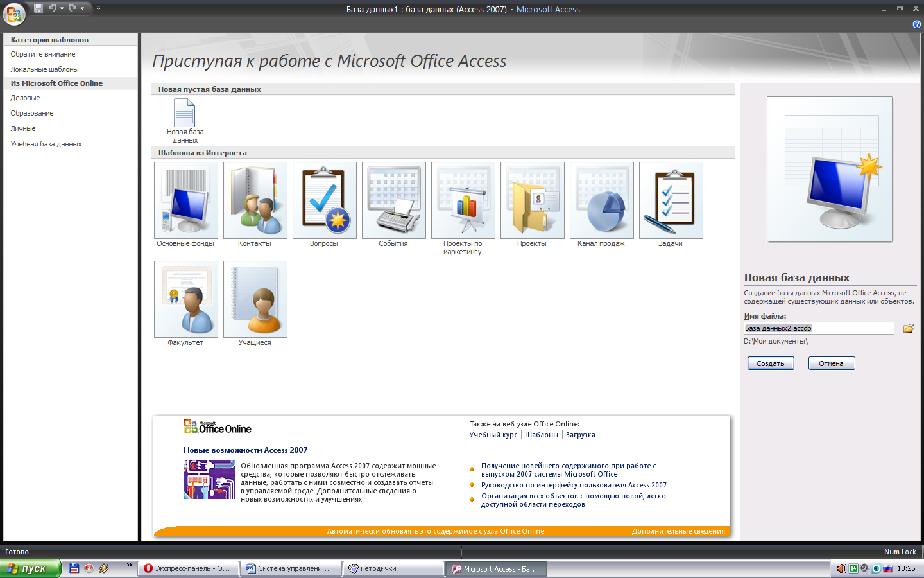Choose the Вопросы template
Screen dimensions: 924x578
click(324, 205)
